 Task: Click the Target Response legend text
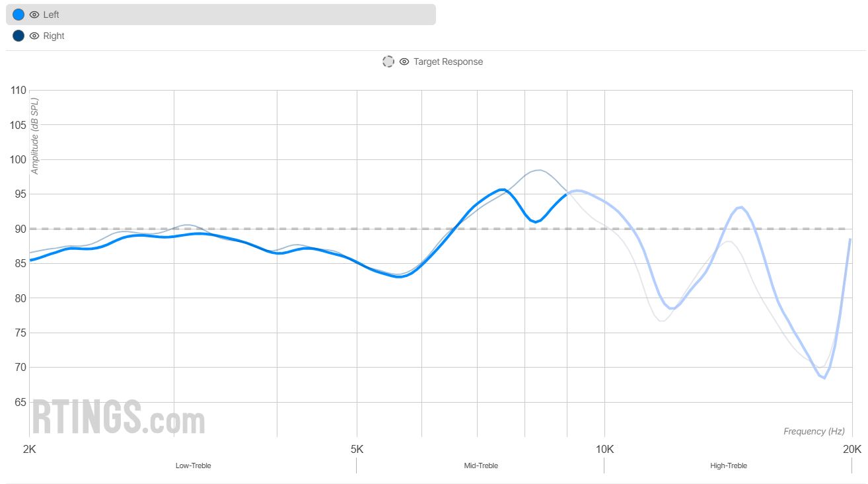[x=448, y=61]
